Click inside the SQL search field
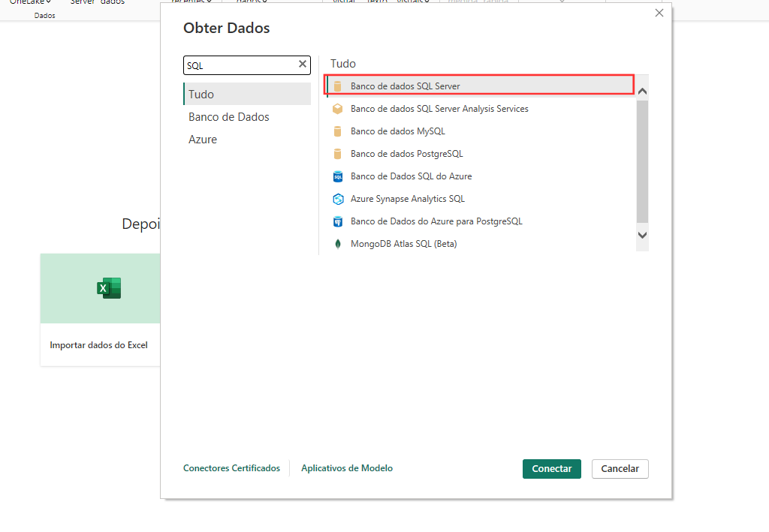Screen dimensions: 769x532 (240, 65)
